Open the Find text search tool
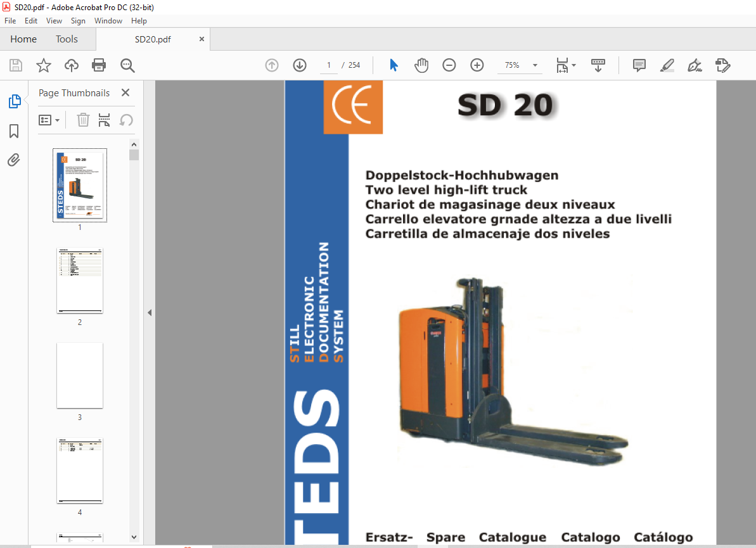 [x=127, y=65]
